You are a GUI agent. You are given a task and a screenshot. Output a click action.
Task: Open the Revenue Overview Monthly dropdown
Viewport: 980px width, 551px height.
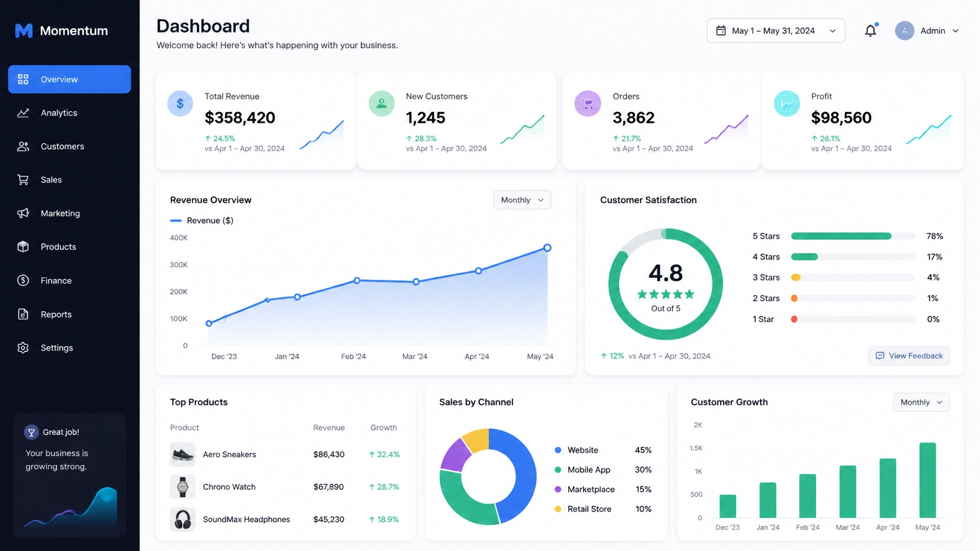[522, 200]
